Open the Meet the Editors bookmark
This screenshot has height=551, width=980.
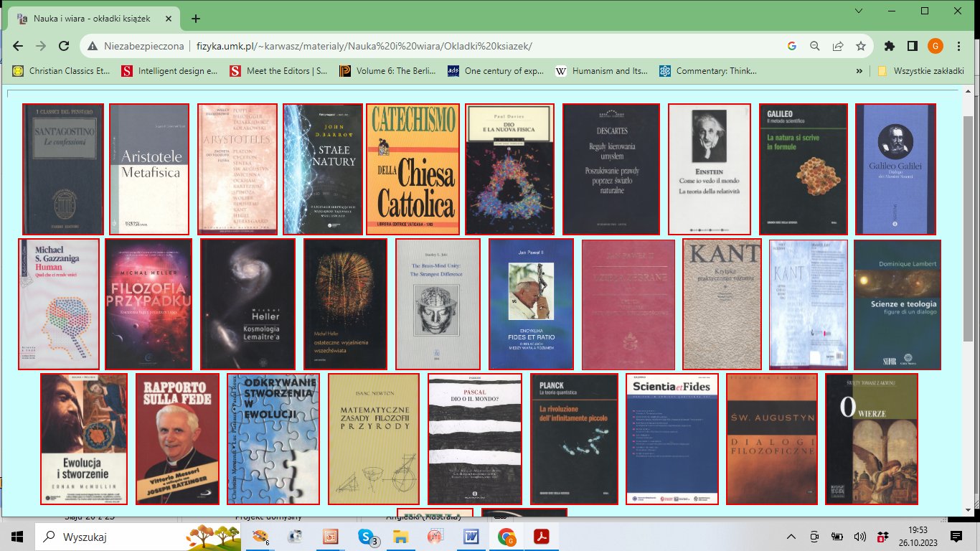[280, 71]
